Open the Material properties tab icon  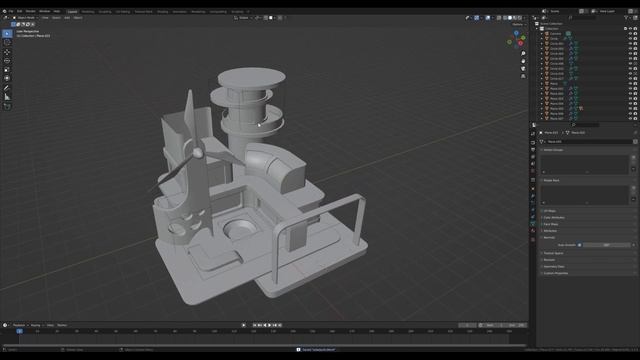(x=533, y=231)
